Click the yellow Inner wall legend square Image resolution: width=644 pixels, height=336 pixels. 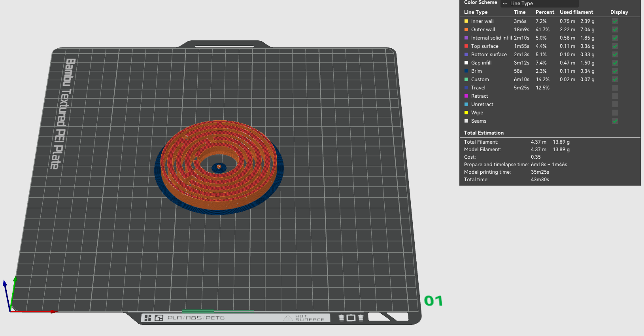(x=466, y=21)
